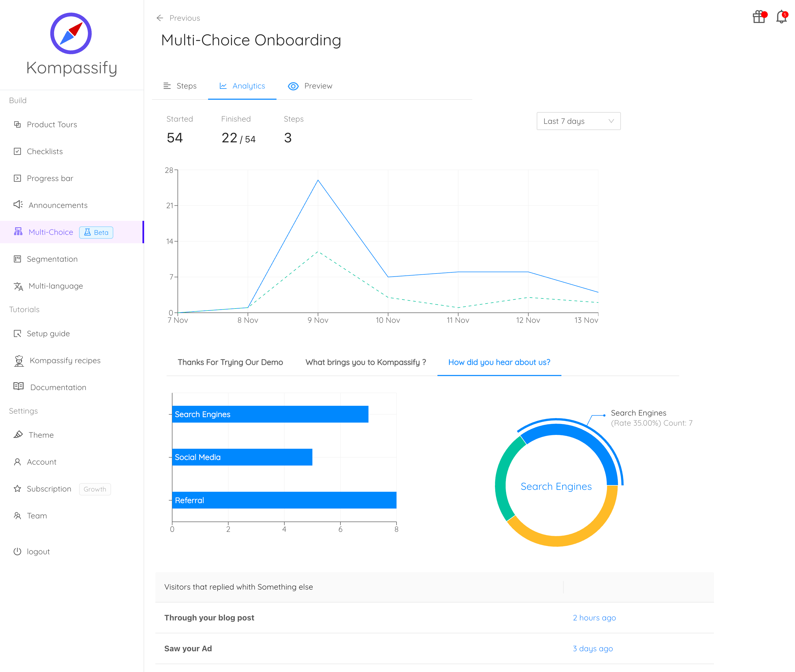Image resolution: width=795 pixels, height=672 pixels.
Task: Click Saw your Ad row
Action: (x=434, y=649)
